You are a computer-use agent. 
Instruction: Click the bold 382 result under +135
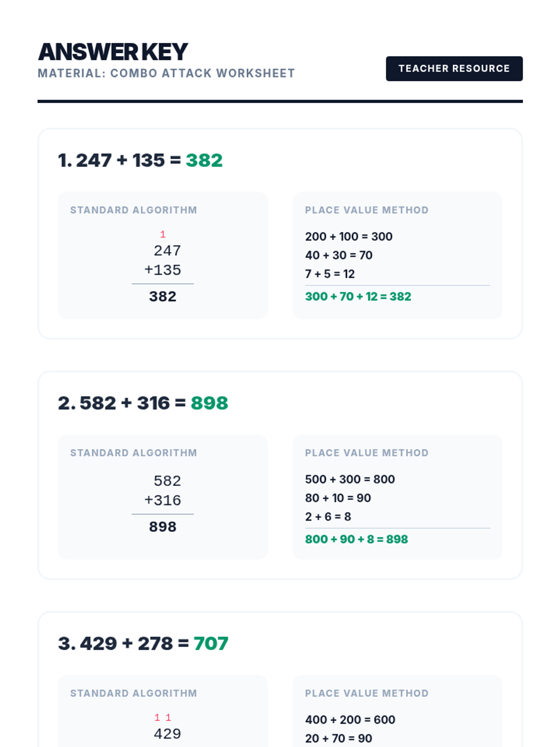click(162, 296)
